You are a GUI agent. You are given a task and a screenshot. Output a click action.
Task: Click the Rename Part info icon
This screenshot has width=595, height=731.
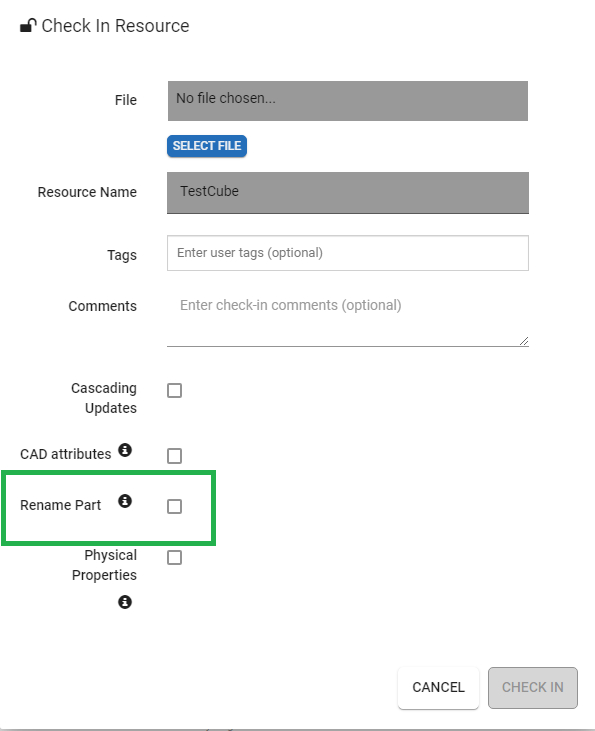point(125,501)
